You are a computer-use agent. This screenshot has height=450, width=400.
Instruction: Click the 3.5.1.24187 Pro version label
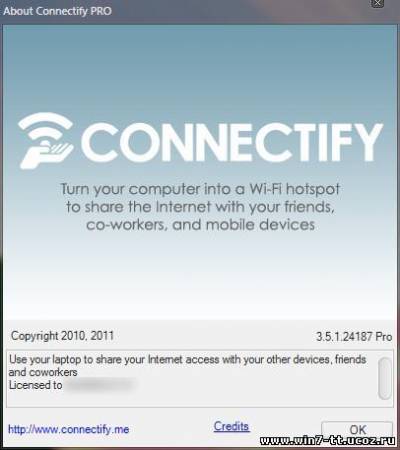[354, 336]
